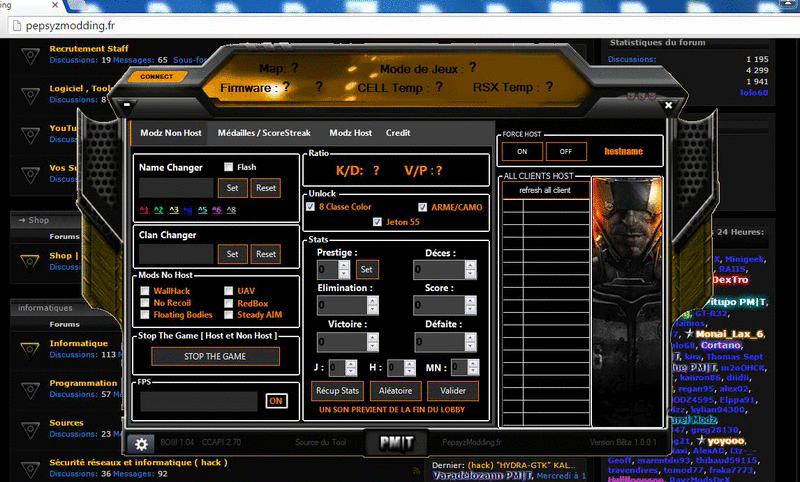Open the Recrutement Staff forum link
The image size is (800, 482).
pyautogui.click(x=89, y=48)
